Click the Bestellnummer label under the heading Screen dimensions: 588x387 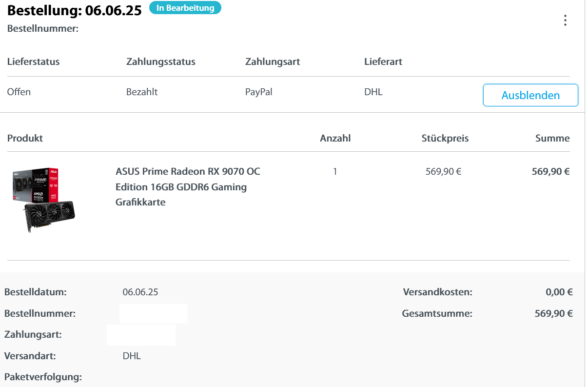(43, 29)
